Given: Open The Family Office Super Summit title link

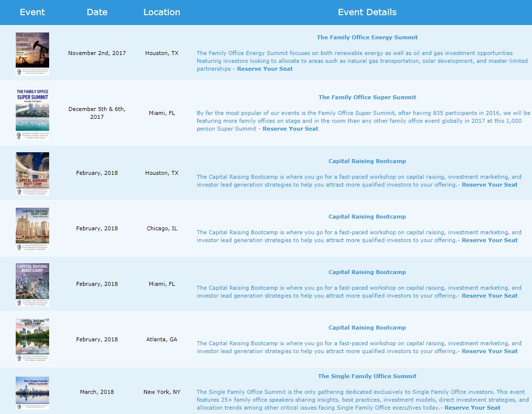Looking at the screenshot, I should pos(367,97).
